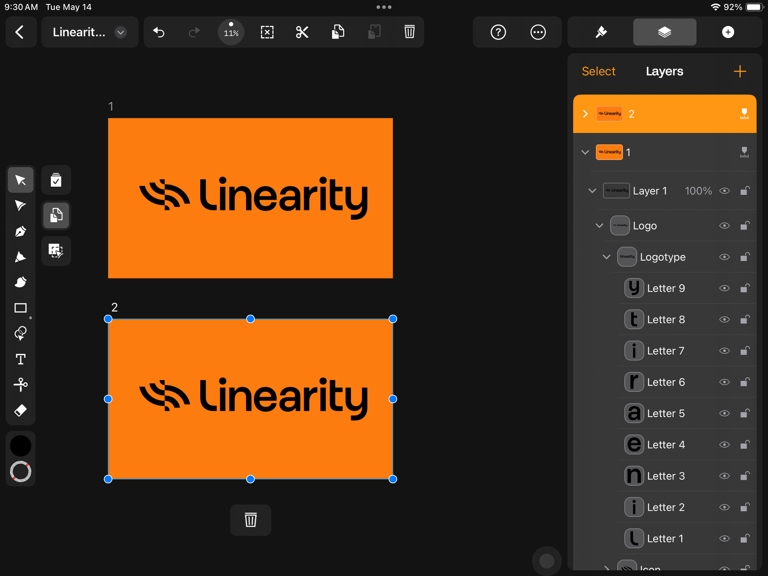The width and height of the screenshot is (768, 576).
Task: Select the Shape Builder blob tool
Action: (x=20, y=282)
